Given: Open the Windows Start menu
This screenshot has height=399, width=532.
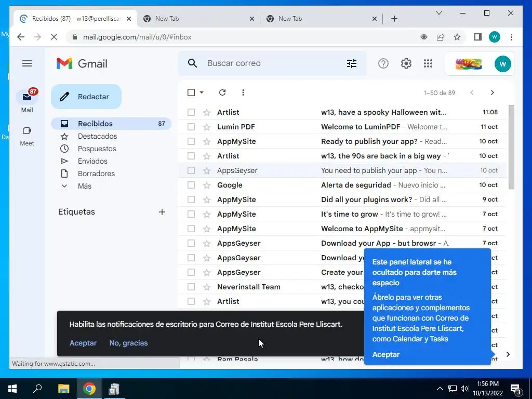Looking at the screenshot, I should pyautogui.click(x=12, y=389).
